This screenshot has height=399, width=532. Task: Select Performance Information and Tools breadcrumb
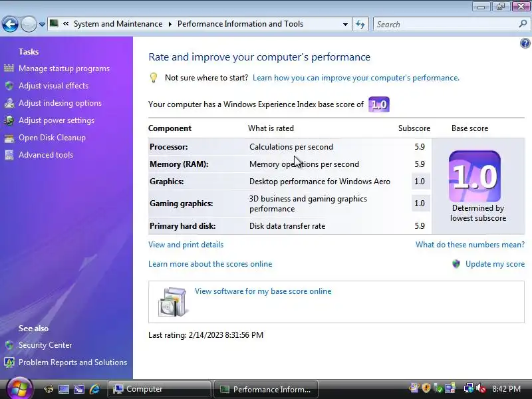click(x=240, y=24)
